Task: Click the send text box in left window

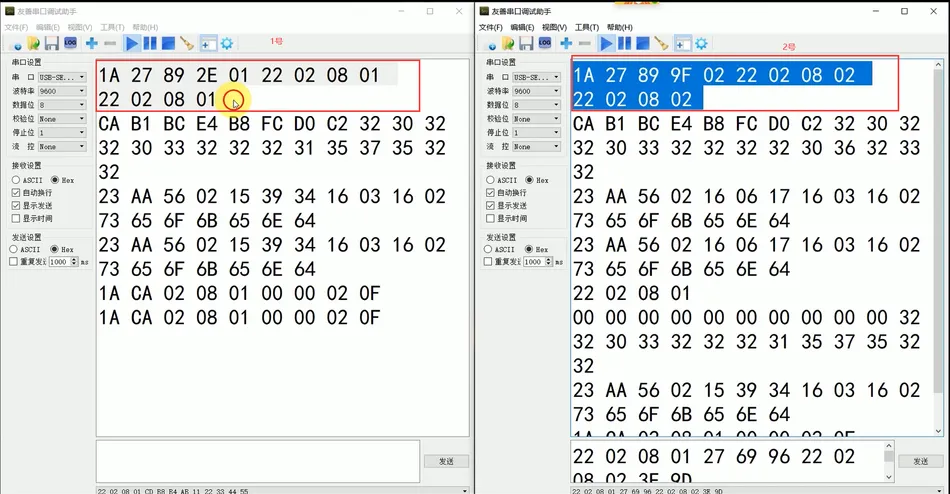Action: [x=257, y=461]
